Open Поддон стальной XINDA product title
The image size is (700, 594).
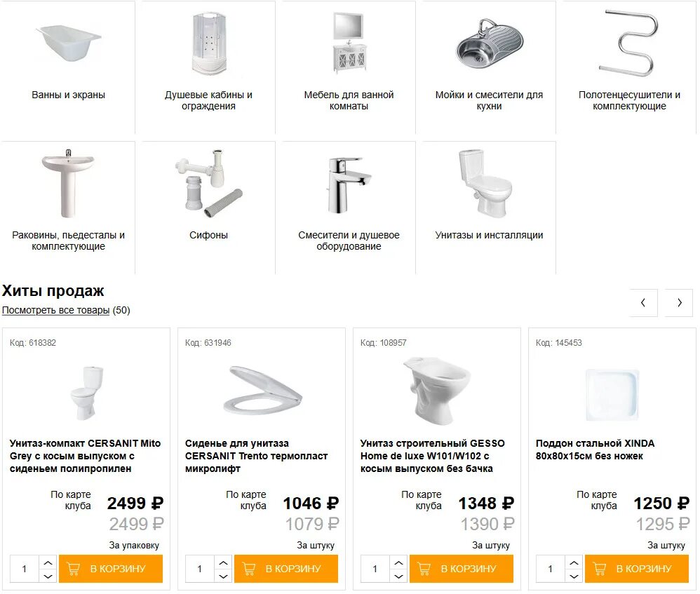(595, 450)
